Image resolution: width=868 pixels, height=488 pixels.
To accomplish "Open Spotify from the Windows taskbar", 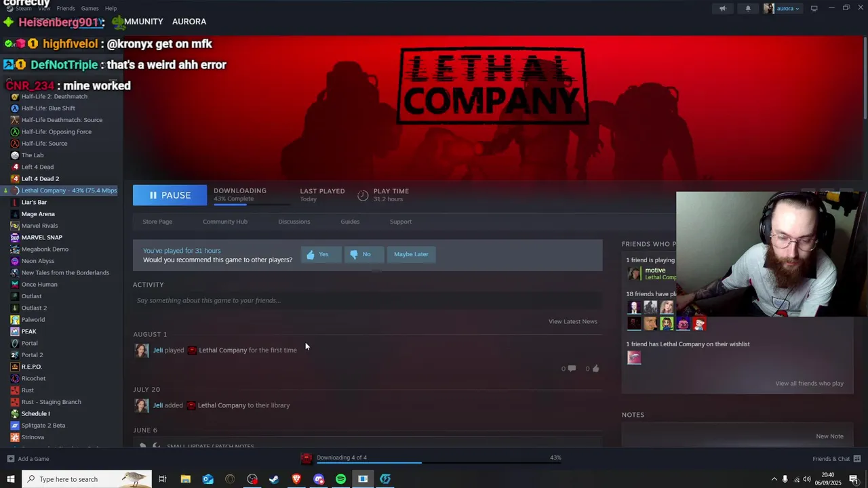I will tap(341, 479).
